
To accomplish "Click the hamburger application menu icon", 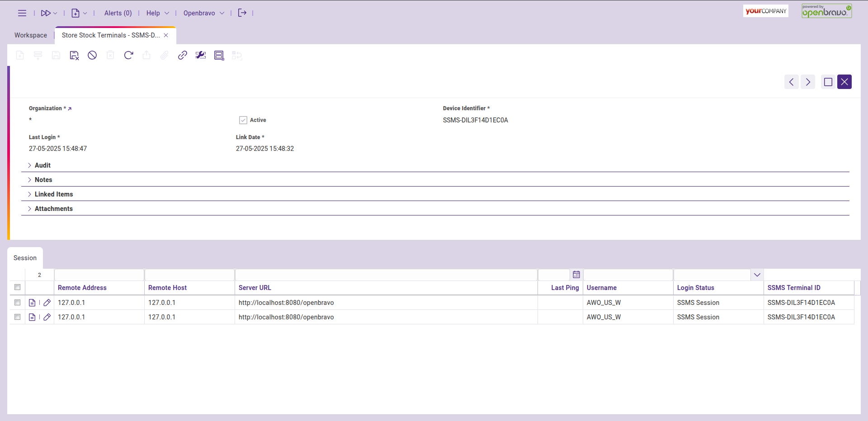I will pyautogui.click(x=22, y=13).
